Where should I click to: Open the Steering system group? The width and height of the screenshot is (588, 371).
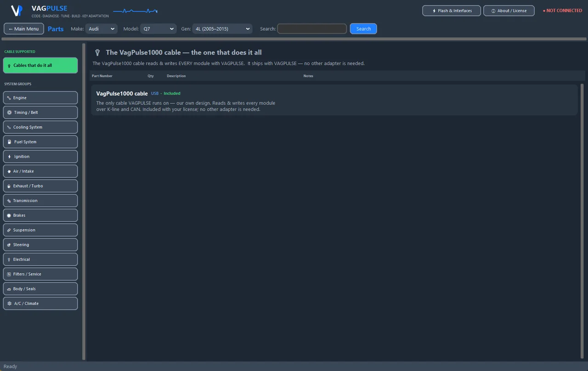coord(40,245)
